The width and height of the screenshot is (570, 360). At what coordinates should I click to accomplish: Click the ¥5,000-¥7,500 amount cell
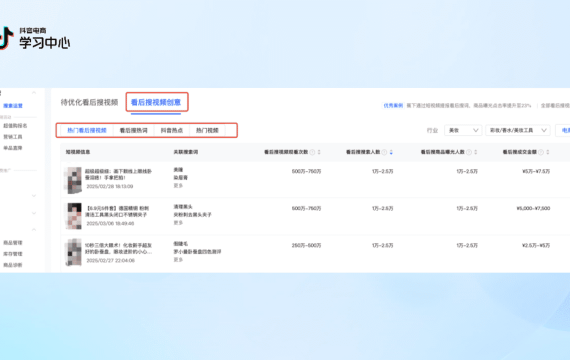(x=533, y=208)
